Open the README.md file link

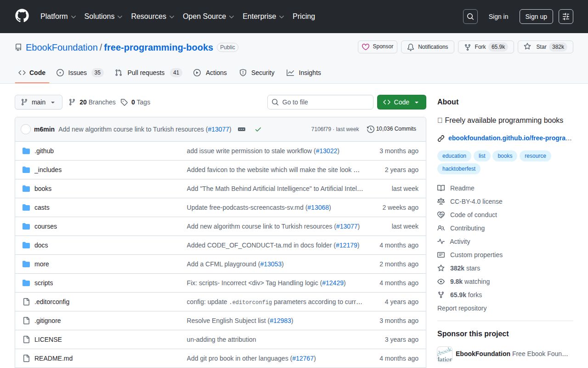[53, 358]
